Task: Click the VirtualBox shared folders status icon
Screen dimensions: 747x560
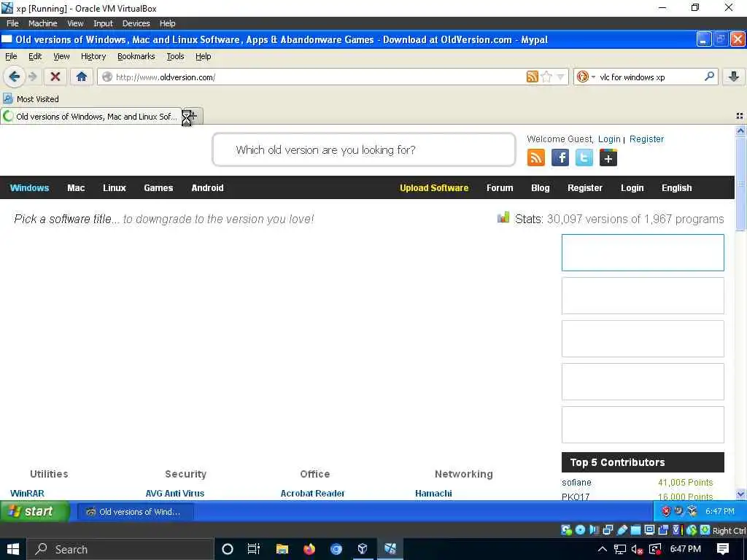Action: click(636, 530)
